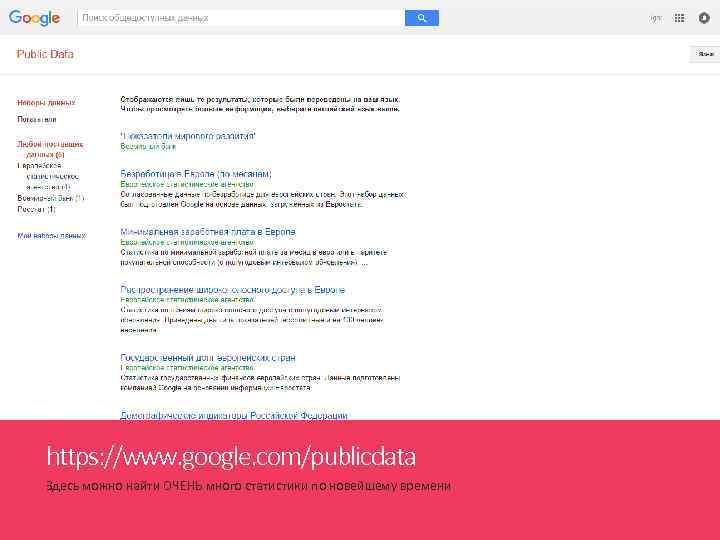The height and width of the screenshot is (540, 720).
Task: Select any data provider filter
Action: click(x=50, y=149)
